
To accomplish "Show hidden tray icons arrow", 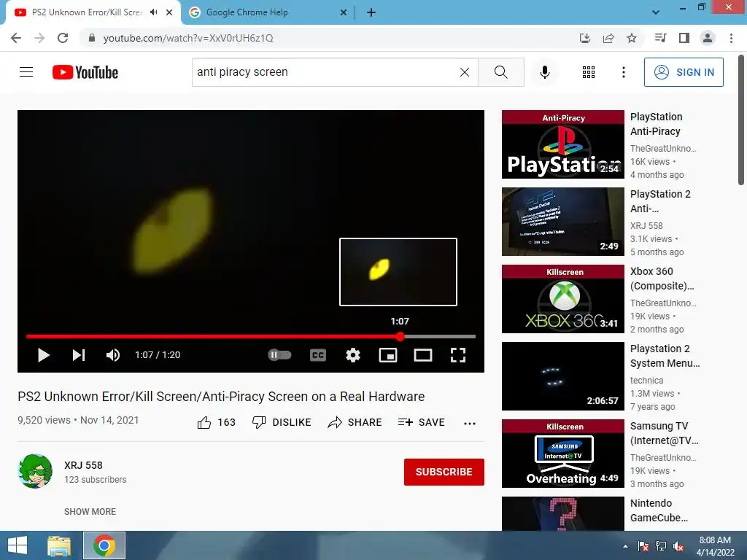I will [625, 546].
